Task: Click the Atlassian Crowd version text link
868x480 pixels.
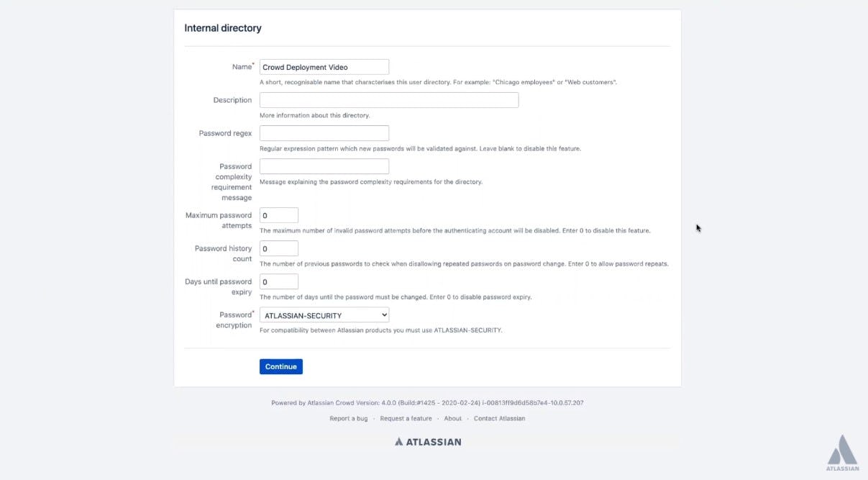Action: click(x=428, y=402)
